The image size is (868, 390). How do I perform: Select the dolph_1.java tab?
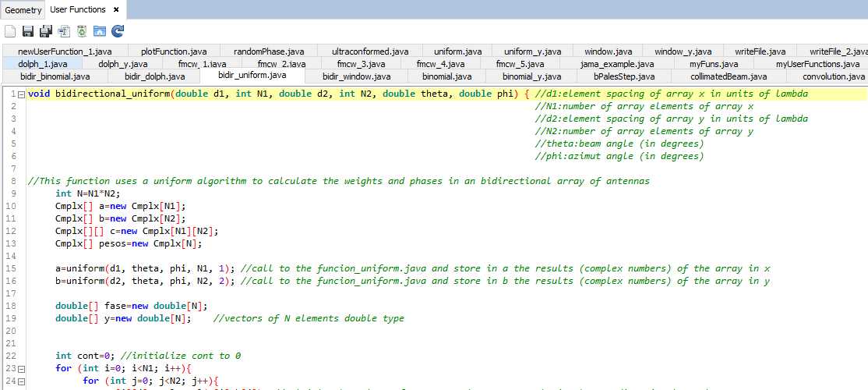click(x=43, y=64)
